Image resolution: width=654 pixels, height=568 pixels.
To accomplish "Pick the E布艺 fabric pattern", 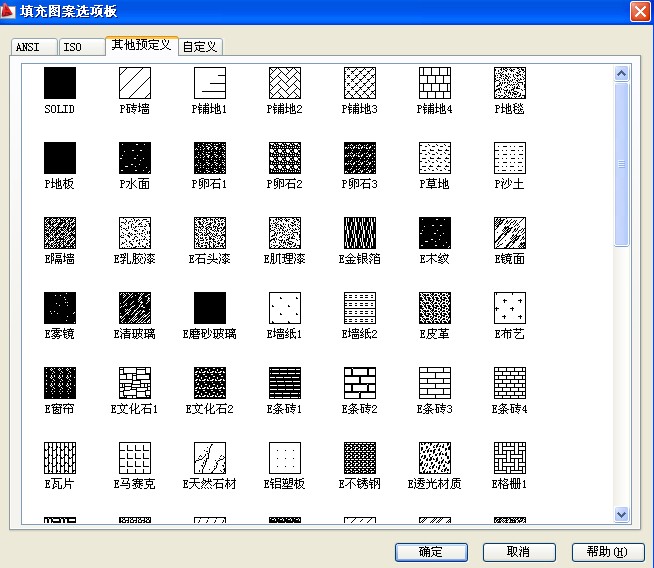I will click(x=510, y=308).
